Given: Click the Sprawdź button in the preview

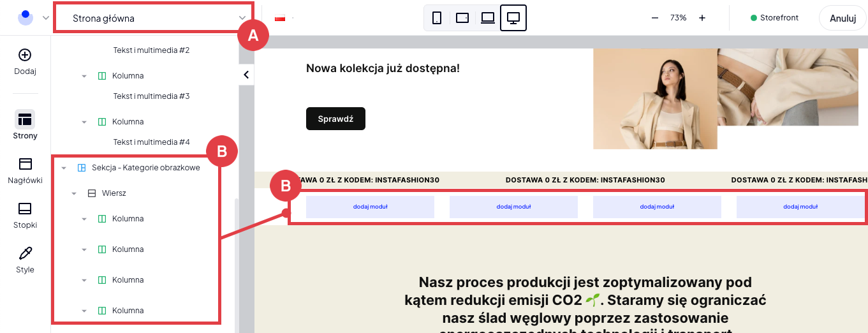Looking at the screenshot, I should coord(335,119).
